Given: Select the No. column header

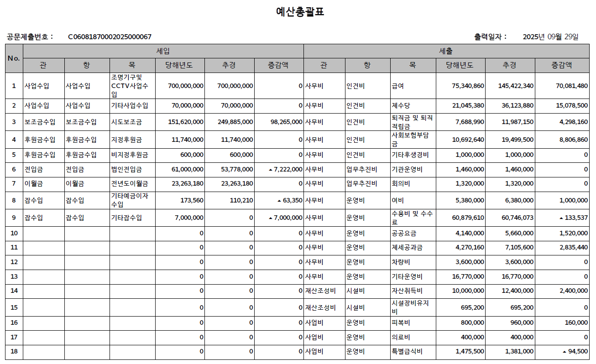Looking at the screenshot, I should point(14,58).
